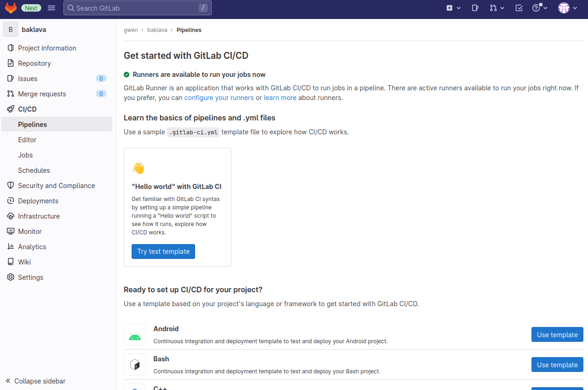Click the GitLab fox logo
Screen dimensions: 588x390
coord(11,8)
